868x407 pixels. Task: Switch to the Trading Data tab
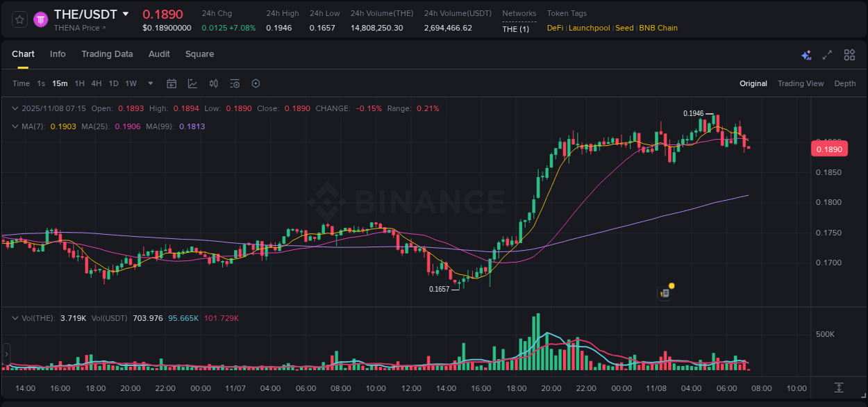click(108, 54)
